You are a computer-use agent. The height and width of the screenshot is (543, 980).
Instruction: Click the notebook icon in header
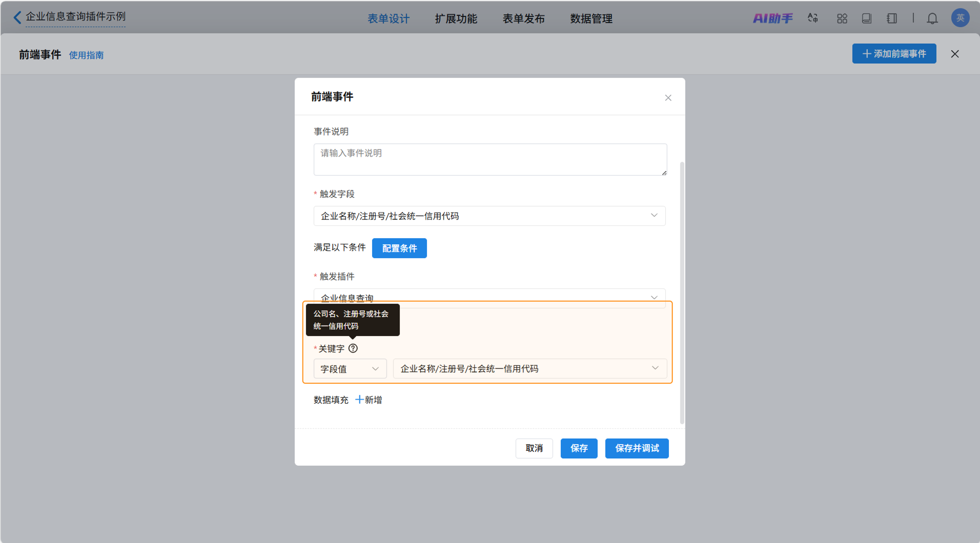(891, 18)
